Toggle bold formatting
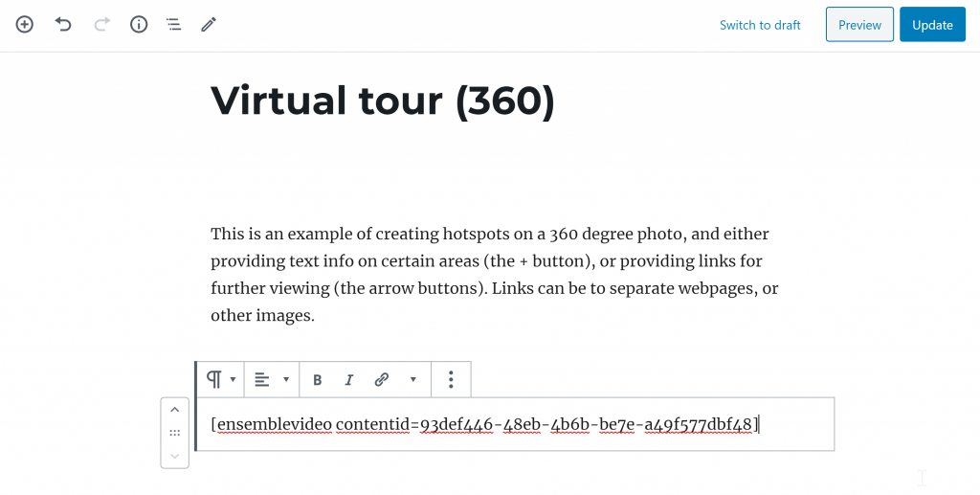 tap(317, 379)
